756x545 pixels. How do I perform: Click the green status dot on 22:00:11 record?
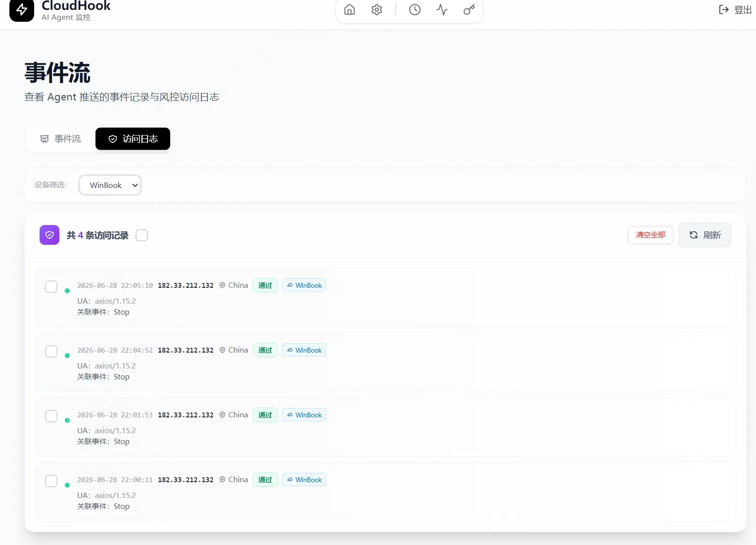coord(67,485)
